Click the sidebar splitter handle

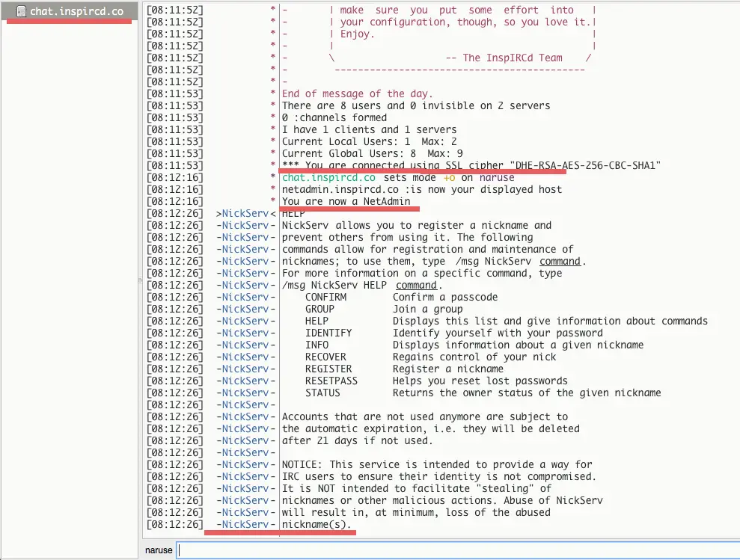[140, 280]
